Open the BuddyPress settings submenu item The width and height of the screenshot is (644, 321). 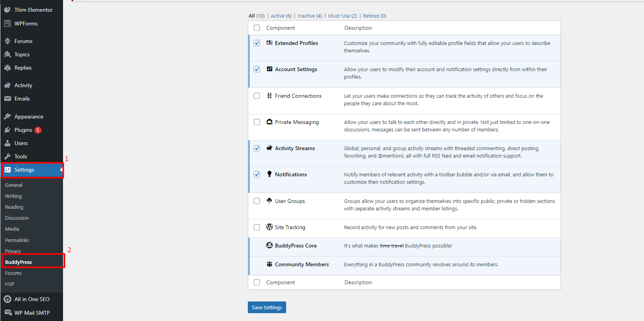point(18,262)
